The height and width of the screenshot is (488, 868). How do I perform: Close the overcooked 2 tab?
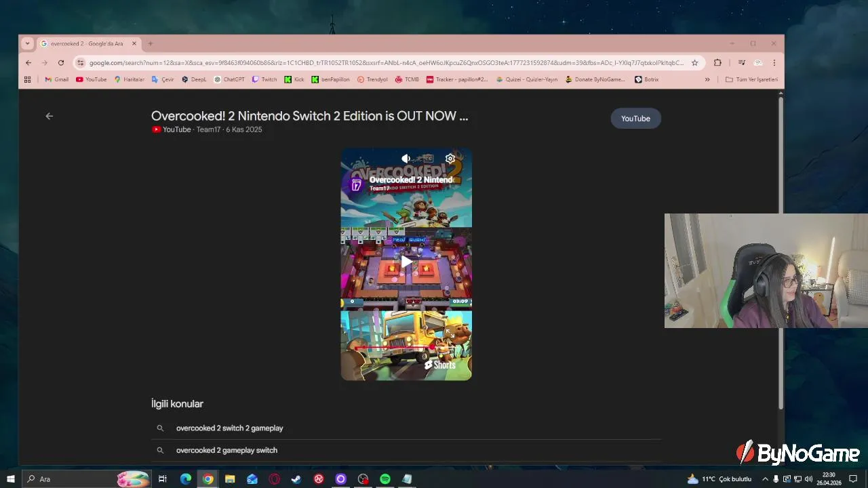tap(134, 43)
